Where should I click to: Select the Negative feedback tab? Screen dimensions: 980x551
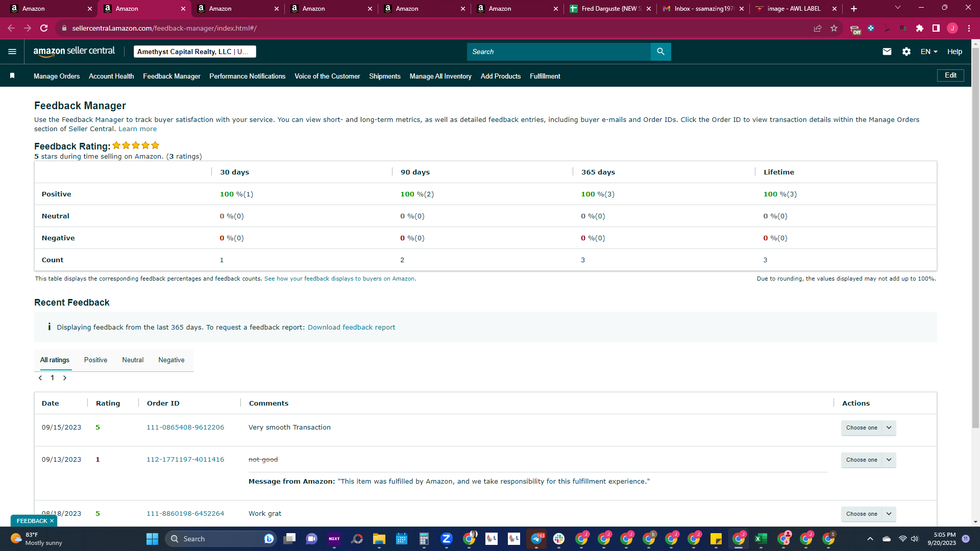coord(171,360)
